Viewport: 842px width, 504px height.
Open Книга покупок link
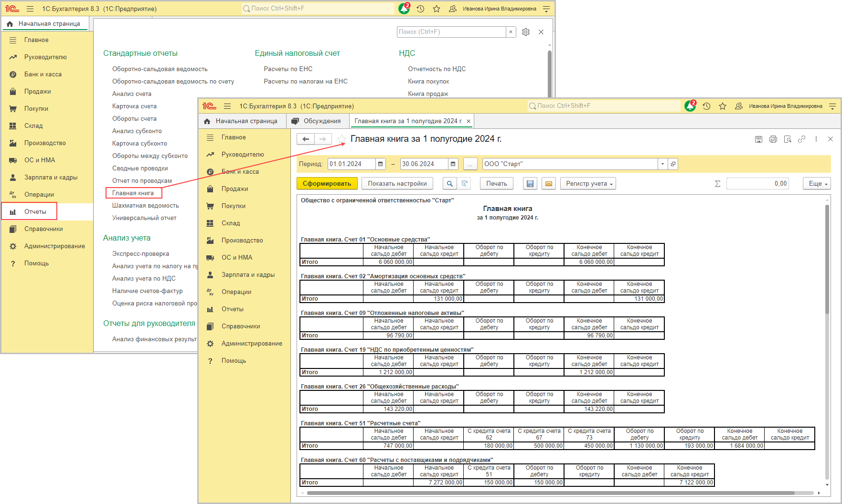tap(428, 82)
